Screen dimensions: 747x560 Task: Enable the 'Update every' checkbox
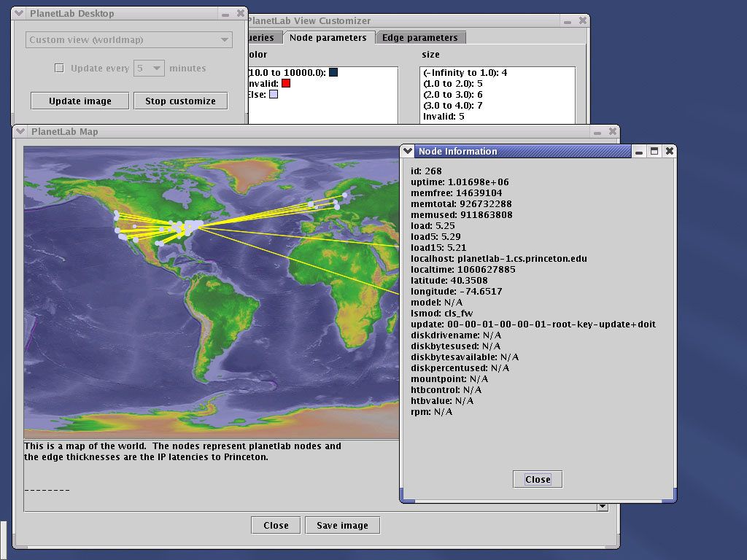(60, 69)
